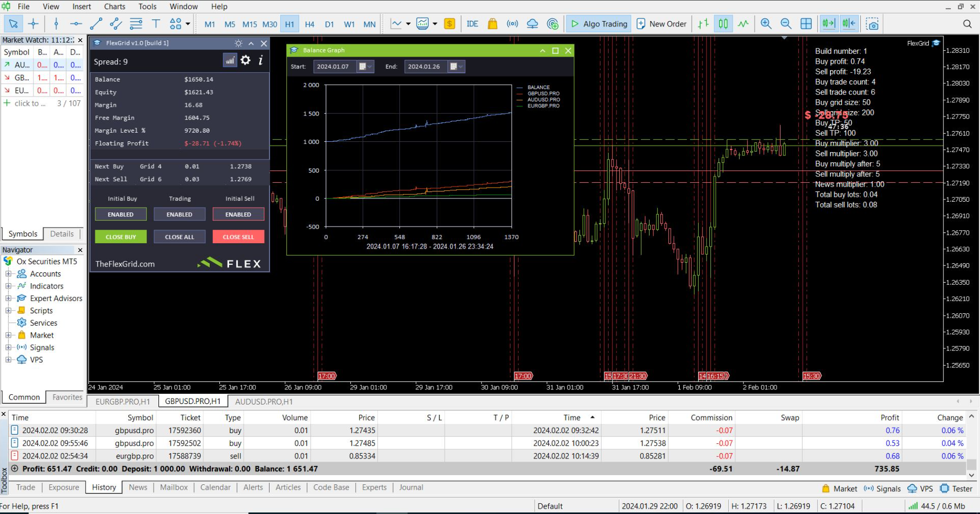Disable Trading in the FlexGrid panel
The image size is (980, 514).
pos(180,214)
